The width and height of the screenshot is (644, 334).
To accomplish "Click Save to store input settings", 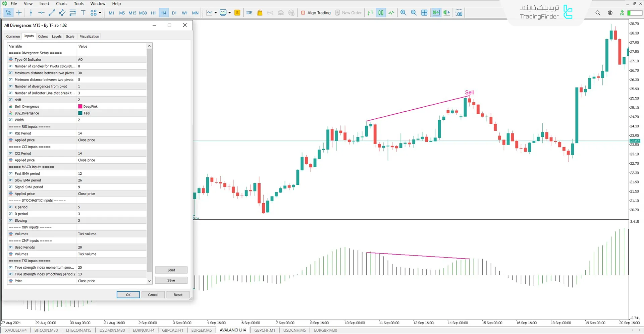I will [171, 280].
